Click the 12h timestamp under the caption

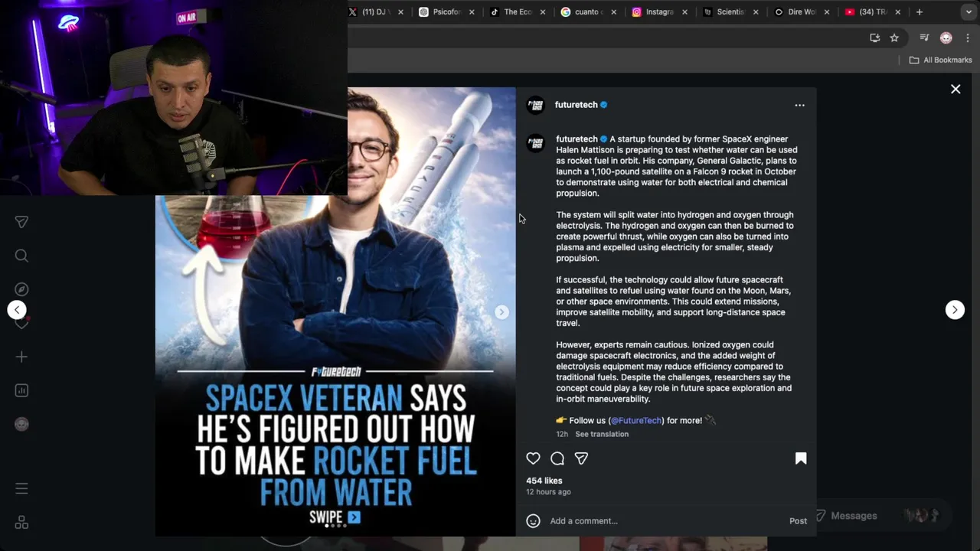(562, 434)
